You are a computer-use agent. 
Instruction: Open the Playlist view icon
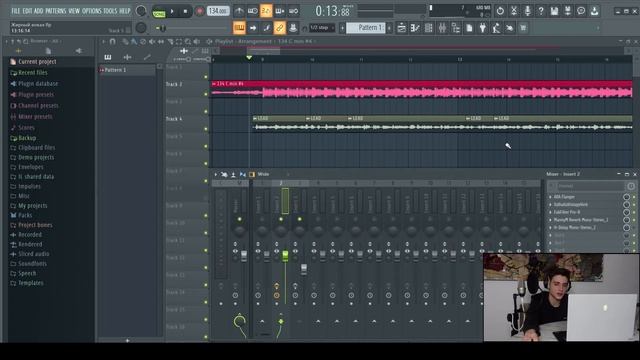[x=402, y=28]
